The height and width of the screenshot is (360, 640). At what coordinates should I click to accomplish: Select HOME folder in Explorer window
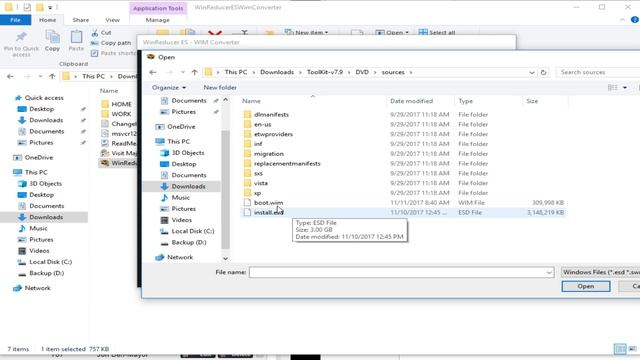coord(121,104)
